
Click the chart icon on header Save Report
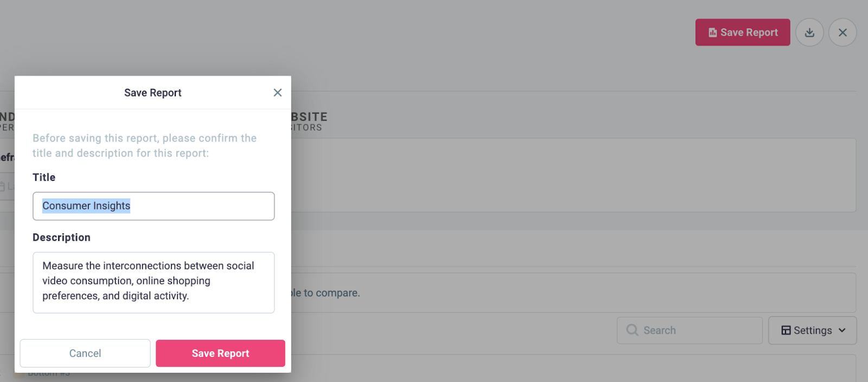click(713, 33)
